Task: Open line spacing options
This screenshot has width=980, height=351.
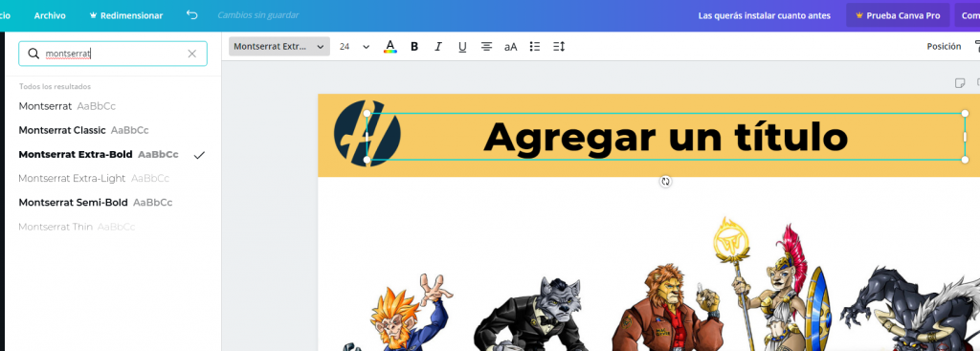Action: pos(559,46)
